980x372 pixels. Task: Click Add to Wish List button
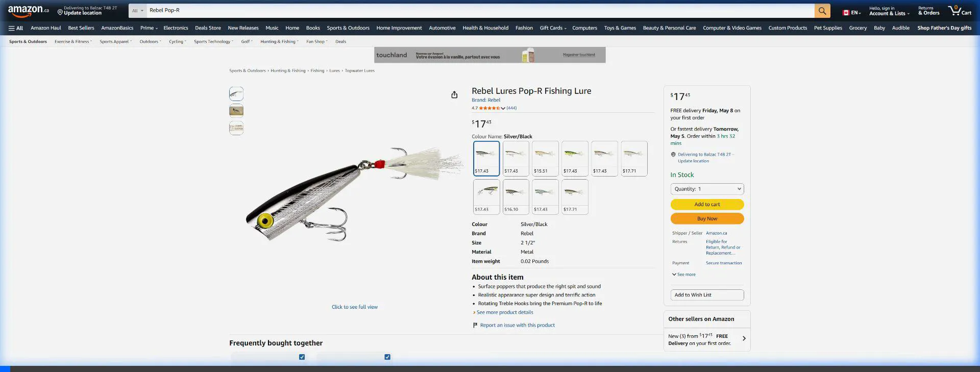[x=707, y=295]
